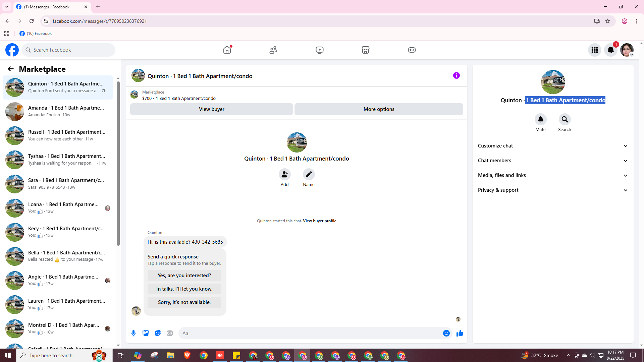Go to the Facebook Home tab
644x362 pixels.
[x=227, y=50]
